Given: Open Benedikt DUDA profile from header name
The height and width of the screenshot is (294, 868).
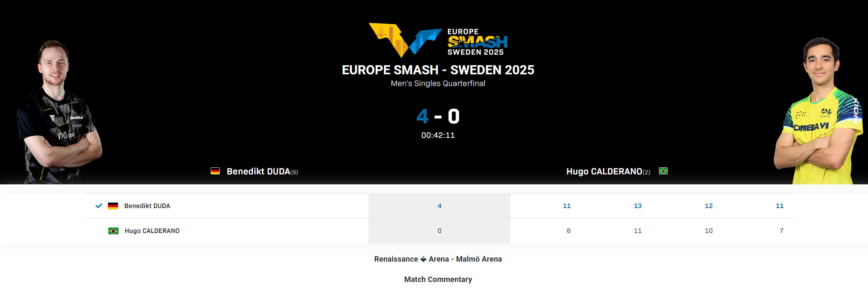Looking at the screenshot, I should coord(258,171).
